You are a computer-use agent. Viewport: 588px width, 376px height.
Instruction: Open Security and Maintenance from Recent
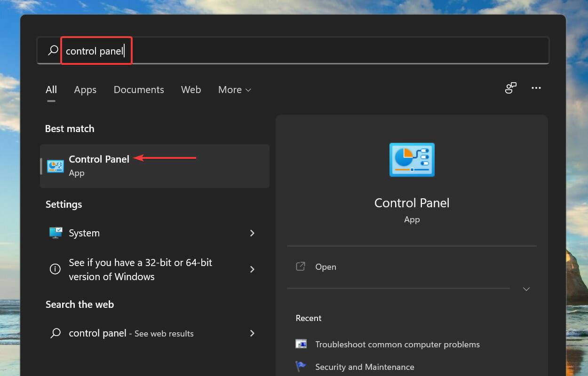[365, 367]
